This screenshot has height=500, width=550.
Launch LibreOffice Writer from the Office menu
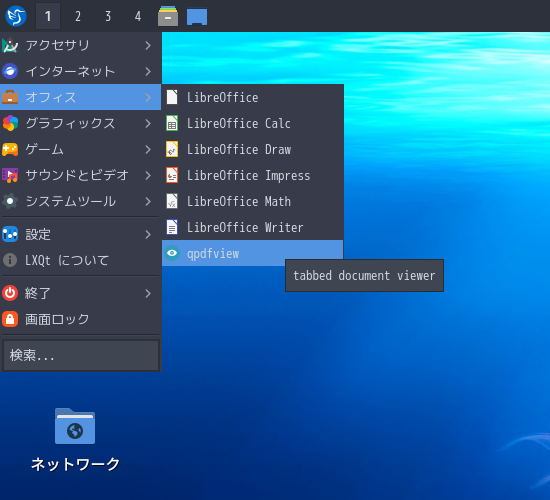tap(253, 227)
